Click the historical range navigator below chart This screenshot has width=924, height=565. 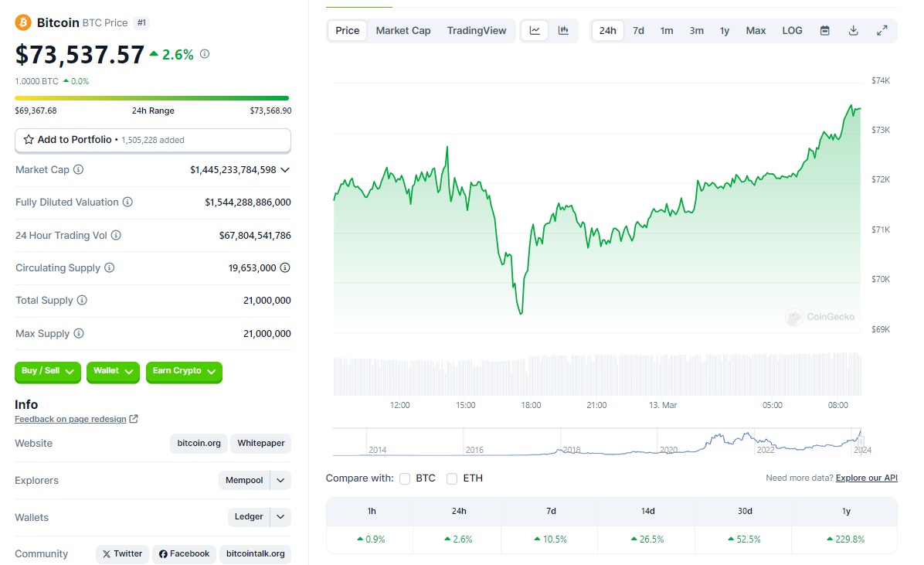(597, 442)
